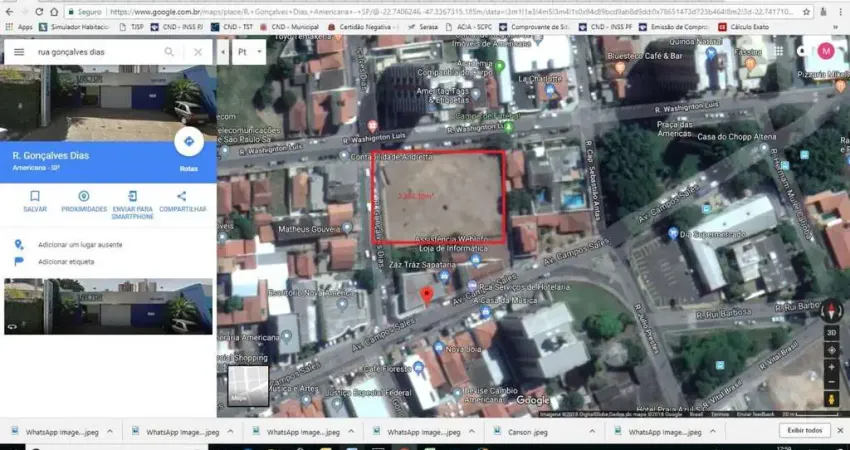Open the 'Simulador Habitacio' bookmark
850x450 pixels.
74,27
